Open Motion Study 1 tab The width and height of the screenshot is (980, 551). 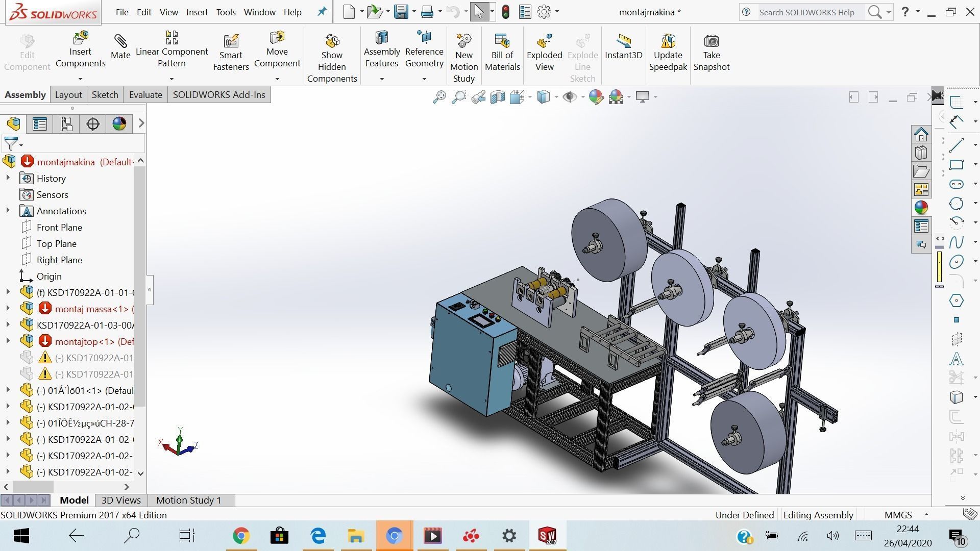coord(188,500)
